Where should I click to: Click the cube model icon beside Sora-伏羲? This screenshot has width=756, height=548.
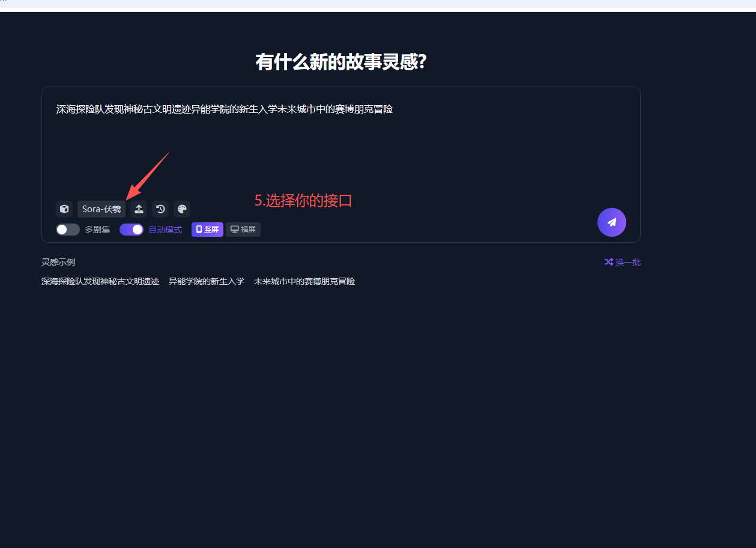point(64,209)
